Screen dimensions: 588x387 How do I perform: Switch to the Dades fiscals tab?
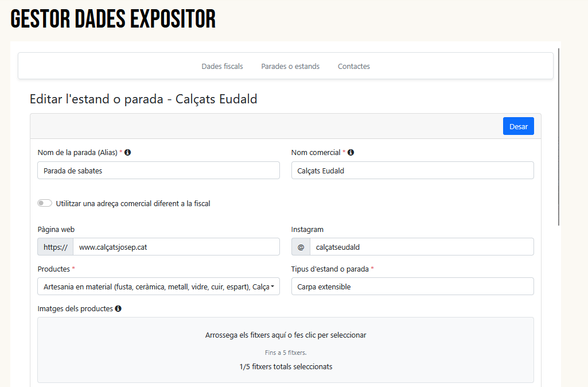[x=222, y=67]
